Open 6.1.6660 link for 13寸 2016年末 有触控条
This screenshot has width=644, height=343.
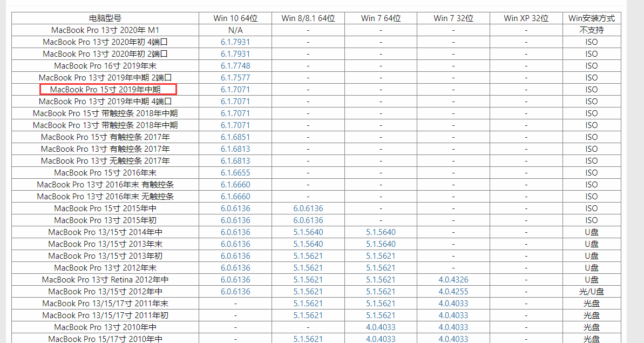pos(235,185)
